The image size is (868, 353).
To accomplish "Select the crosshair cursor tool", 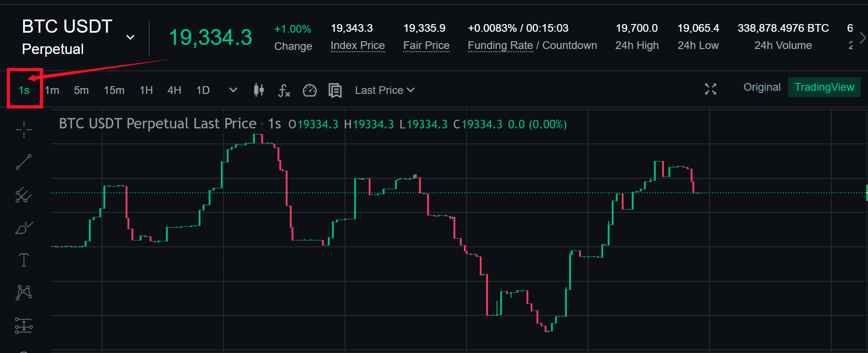I will coord(24,130).
